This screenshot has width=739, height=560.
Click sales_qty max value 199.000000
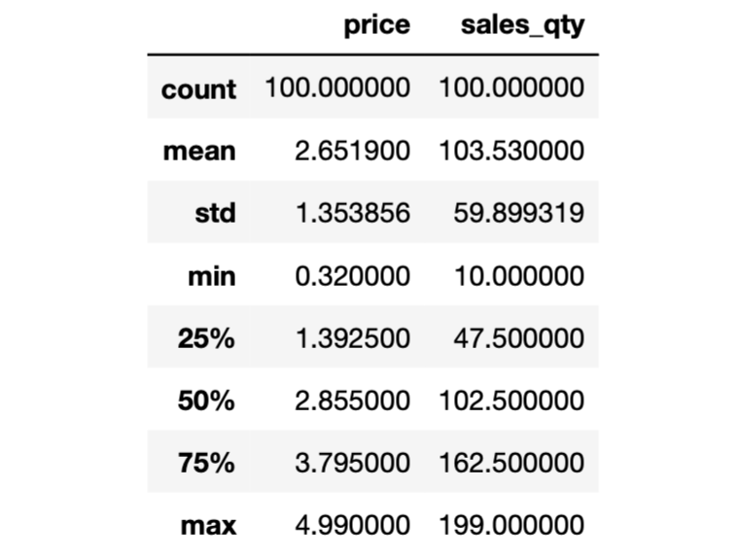click(511, 525)
